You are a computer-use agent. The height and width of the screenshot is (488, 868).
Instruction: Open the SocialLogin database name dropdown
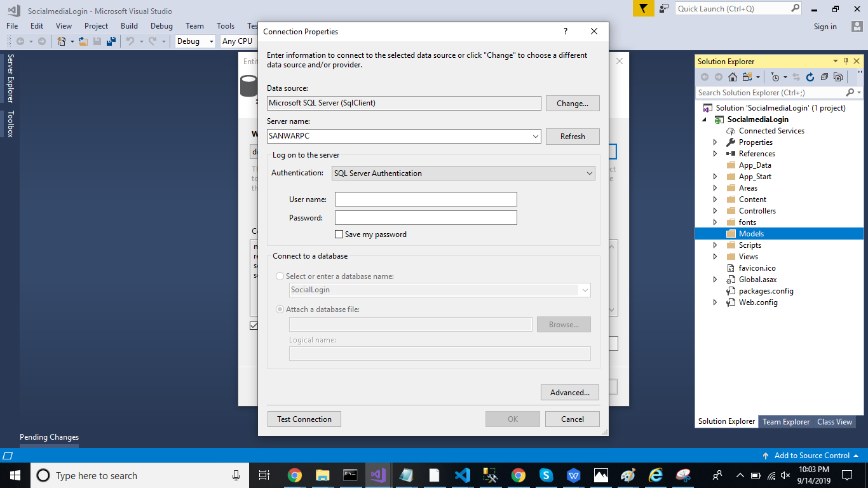[x=585, y=290]
